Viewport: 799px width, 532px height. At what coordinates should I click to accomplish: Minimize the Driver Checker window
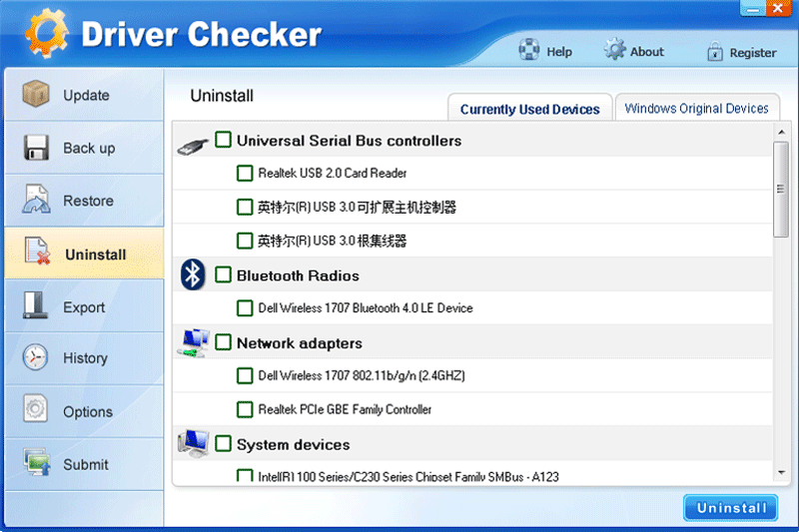(x=753, y=9)
